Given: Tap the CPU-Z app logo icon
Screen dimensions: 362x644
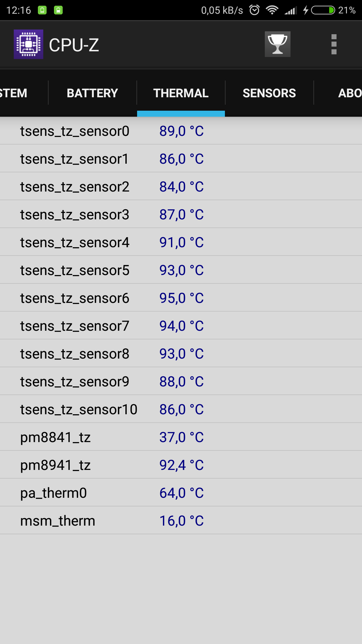Looking at the screenshot, I should tap(28, 44).
